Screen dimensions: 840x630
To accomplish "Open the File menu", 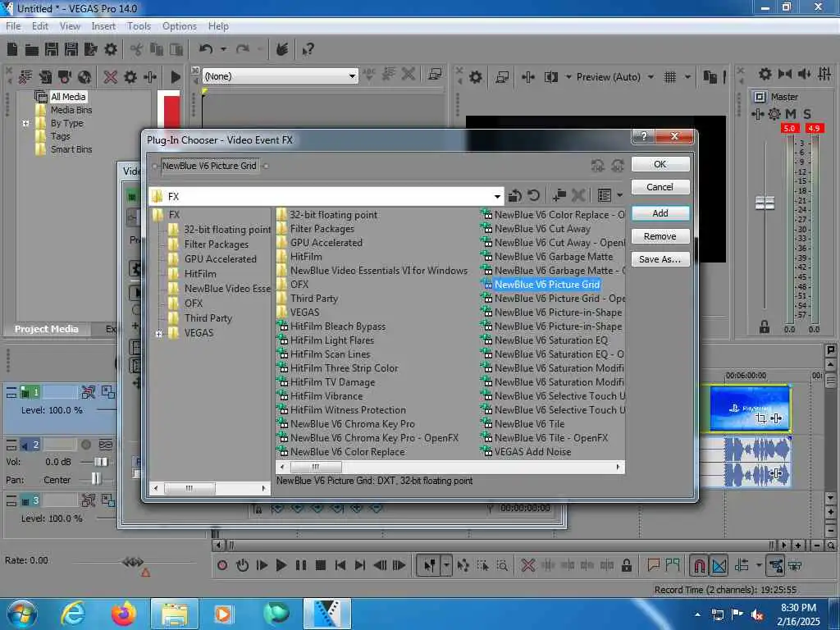I will [x=13, y=25].
